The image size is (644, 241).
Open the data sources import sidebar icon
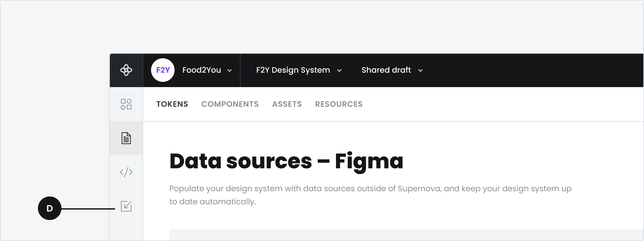(x=126, y=206)
